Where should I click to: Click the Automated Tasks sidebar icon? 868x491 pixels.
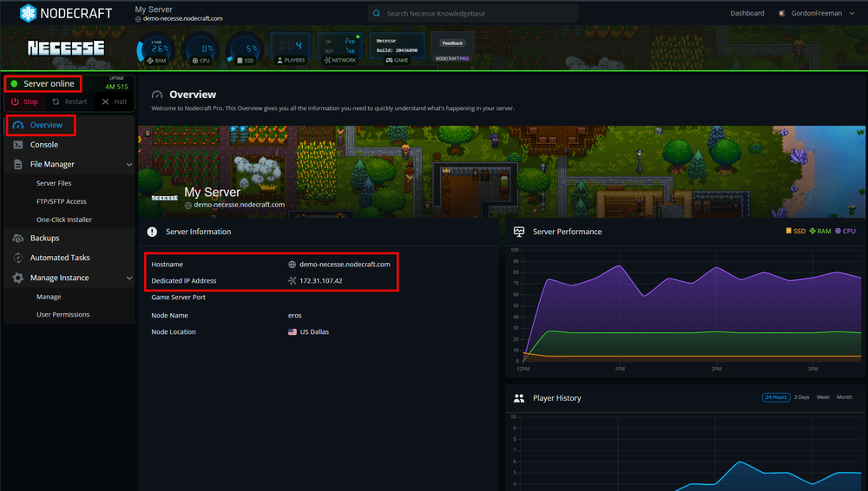pos(18,258)
